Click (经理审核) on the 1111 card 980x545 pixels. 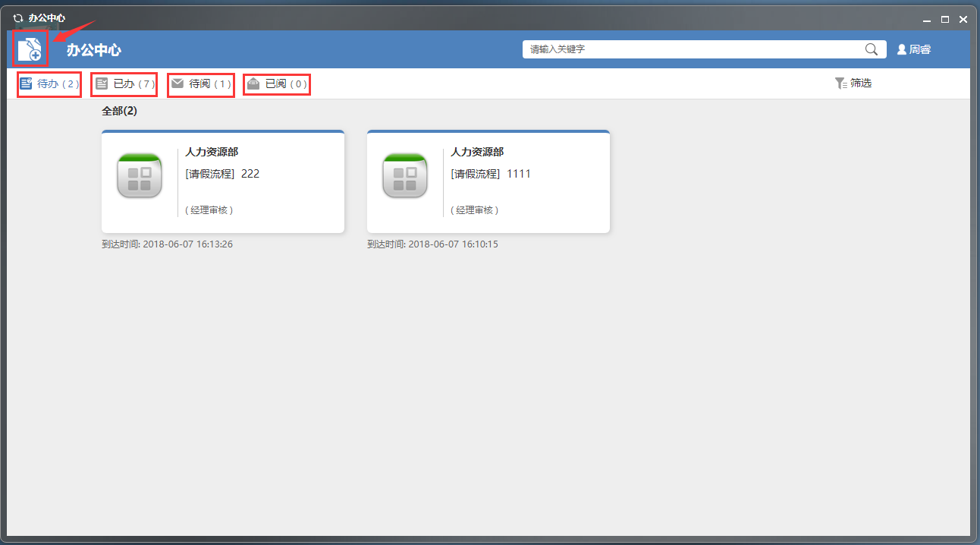475,210
